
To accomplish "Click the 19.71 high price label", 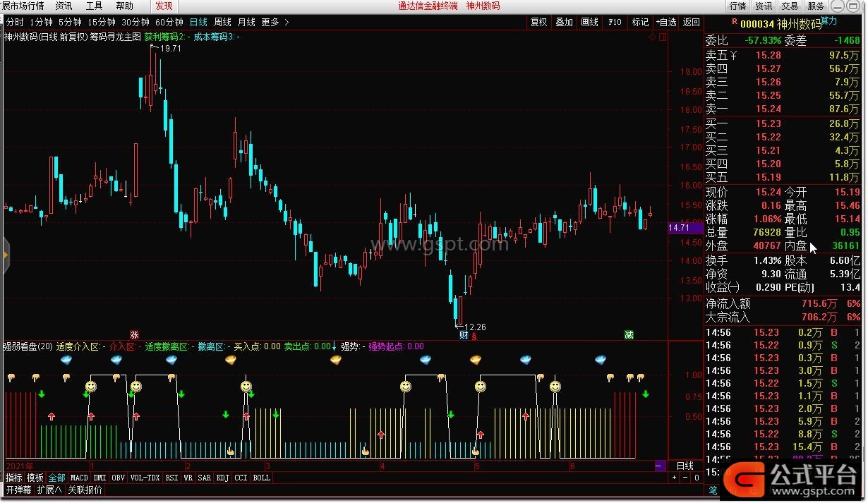I will (171, 49).
